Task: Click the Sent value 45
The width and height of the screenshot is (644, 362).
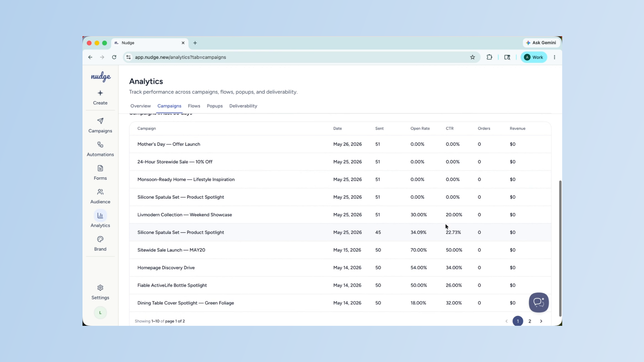Action: point(378,232)
